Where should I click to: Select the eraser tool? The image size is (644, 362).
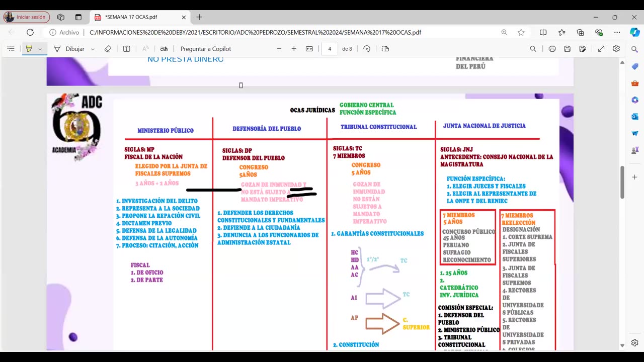pyautogui.click(x=108, y=49)
